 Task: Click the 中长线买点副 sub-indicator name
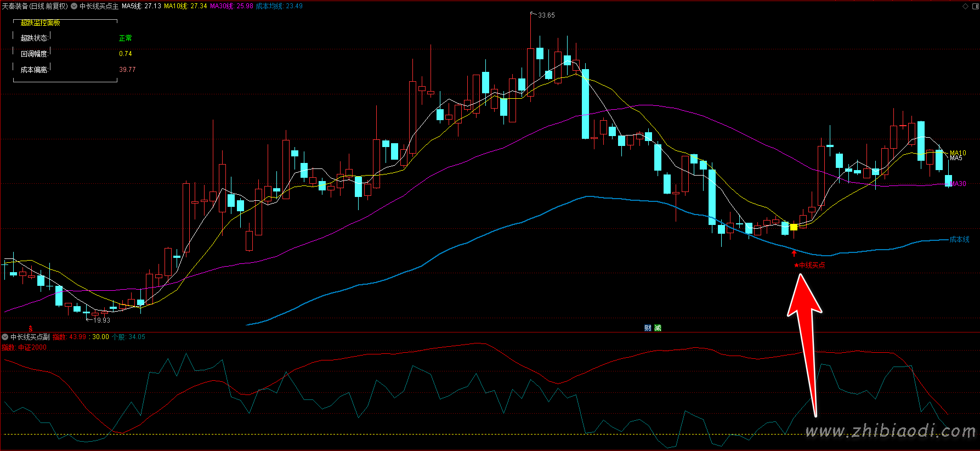(x=30, y=337)
